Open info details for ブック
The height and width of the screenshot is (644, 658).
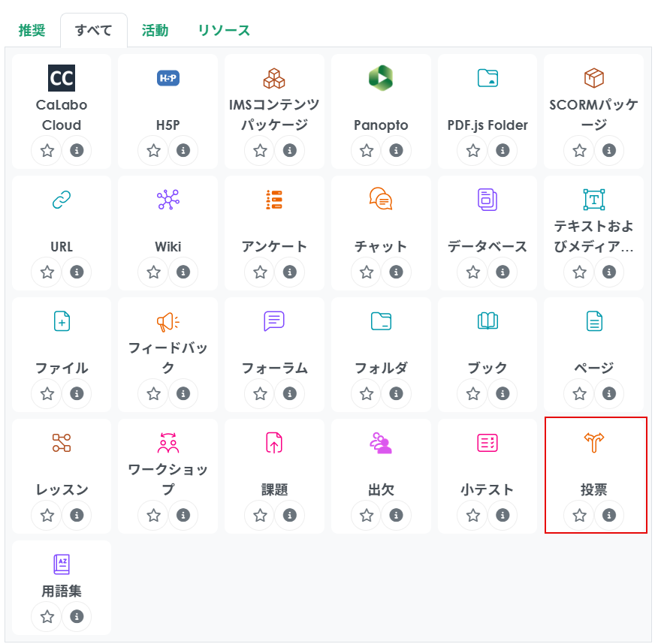[503, 393]
